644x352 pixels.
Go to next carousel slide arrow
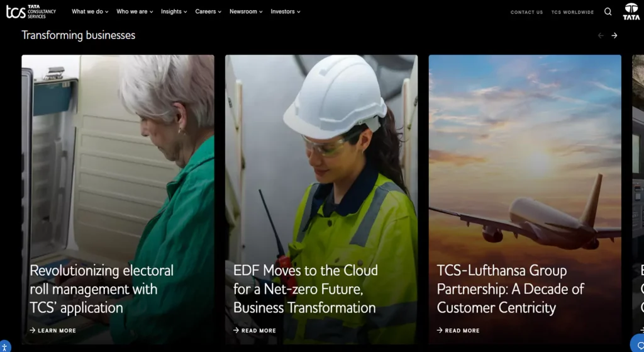pos(614,35)
